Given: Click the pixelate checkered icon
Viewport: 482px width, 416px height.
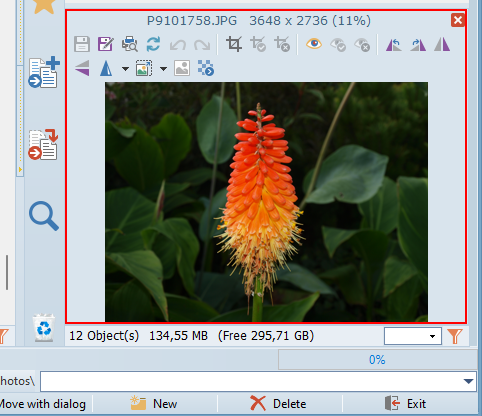Looking at the screenshot, I should [x=206, y=68].
